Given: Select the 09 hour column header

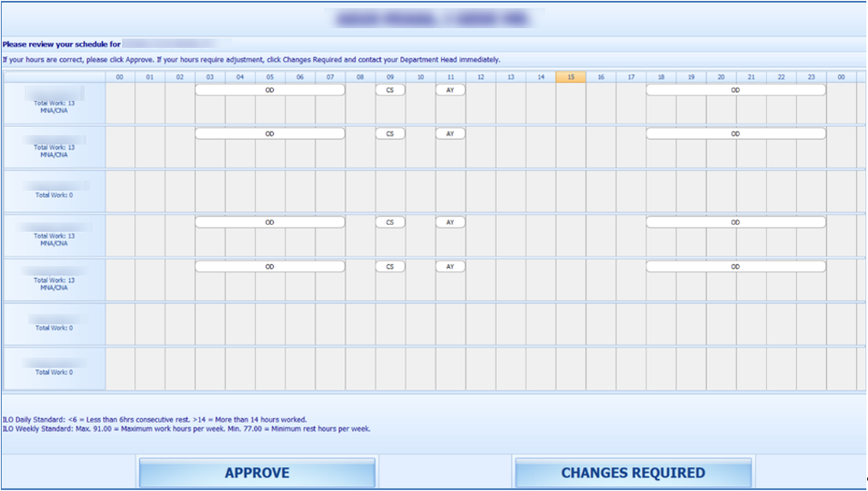Looking at the screenshot, I should (390, 77).
